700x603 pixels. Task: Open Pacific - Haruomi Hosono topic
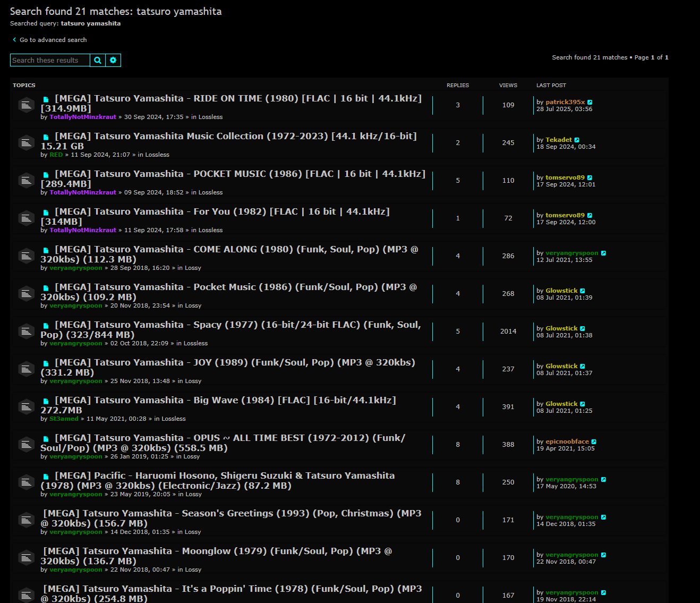(218, 481)
